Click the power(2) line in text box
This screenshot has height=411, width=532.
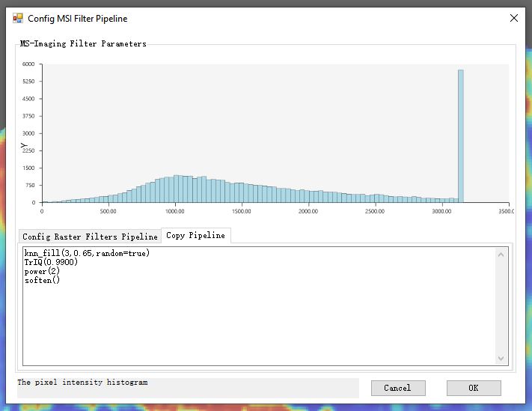42,272
